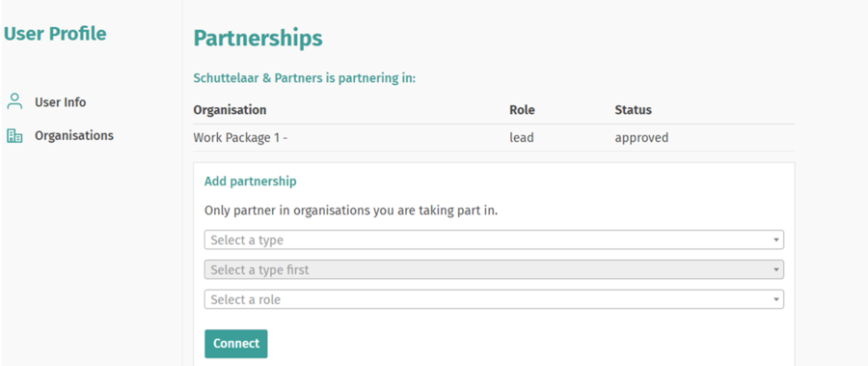Click the Connect button
Image resolution: width=868 pixels, height=366 pixels.
tap(236, 344)
